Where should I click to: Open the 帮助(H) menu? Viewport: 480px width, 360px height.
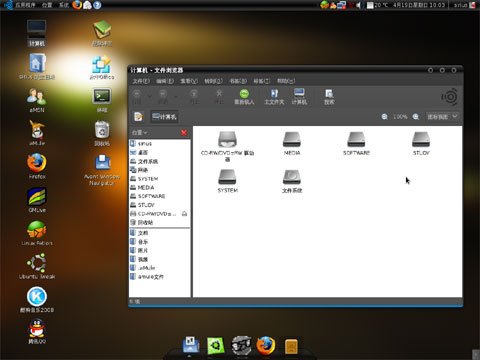[286, 81]
